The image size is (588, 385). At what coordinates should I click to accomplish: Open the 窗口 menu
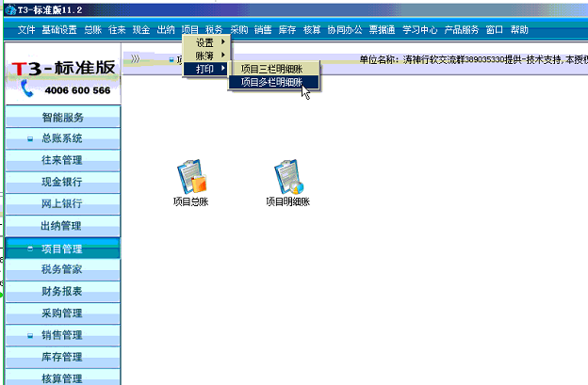495,29
